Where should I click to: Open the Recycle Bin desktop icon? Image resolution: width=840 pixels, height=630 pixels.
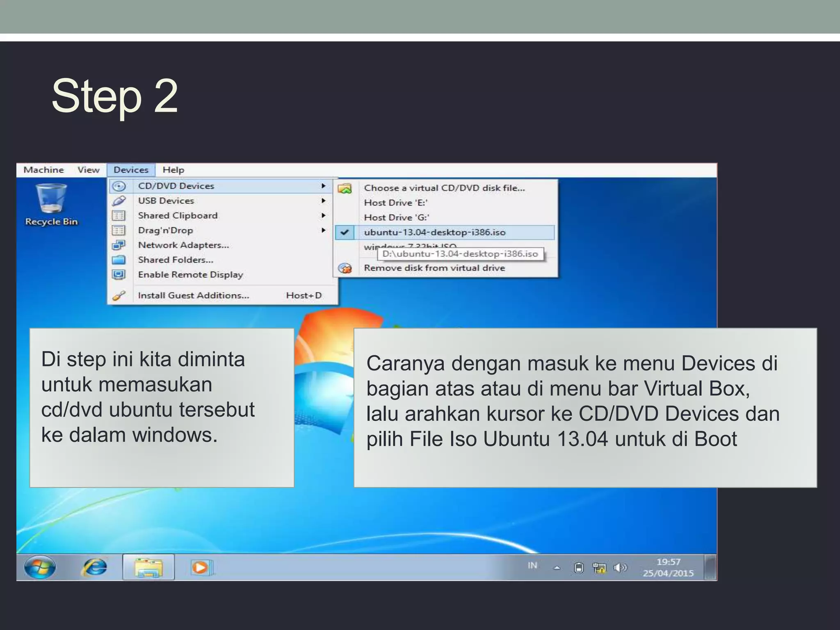(x=51, y=204)
